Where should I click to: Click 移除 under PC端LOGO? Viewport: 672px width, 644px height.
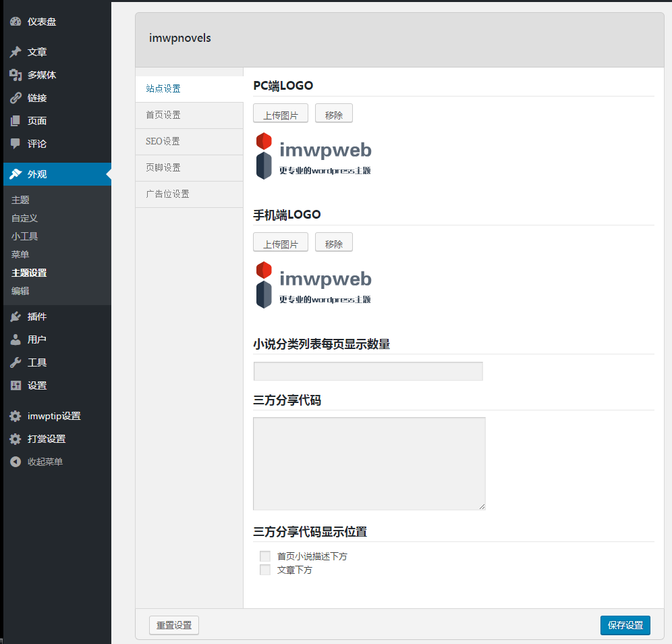[x=334, y=113]
